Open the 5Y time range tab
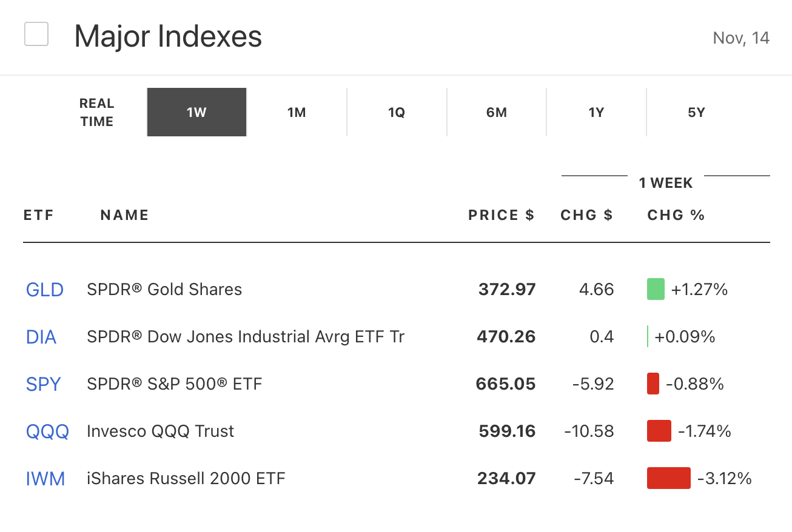This screenshot has width=792, height=532. [696, 113]
